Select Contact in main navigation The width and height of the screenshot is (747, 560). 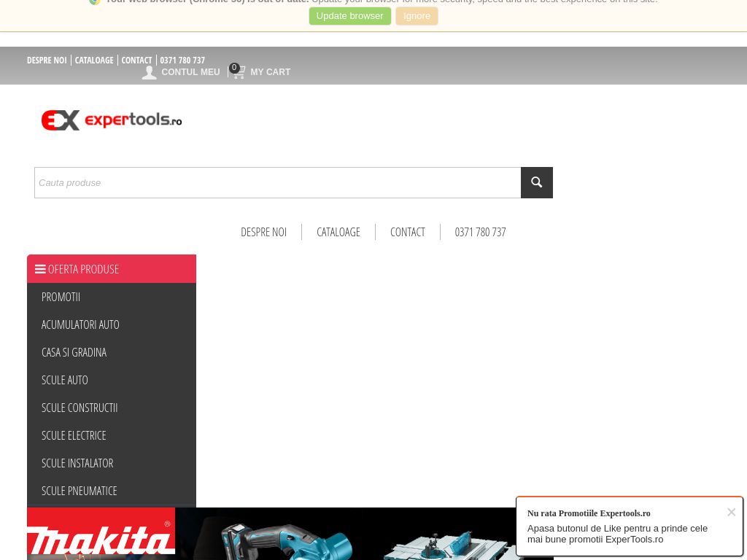(407, 232)
